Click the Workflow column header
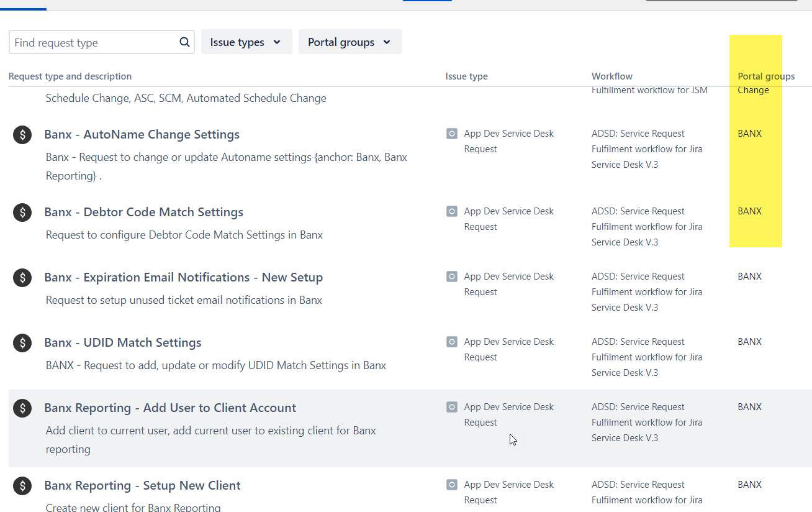The image size is (812, 512). 612,76
